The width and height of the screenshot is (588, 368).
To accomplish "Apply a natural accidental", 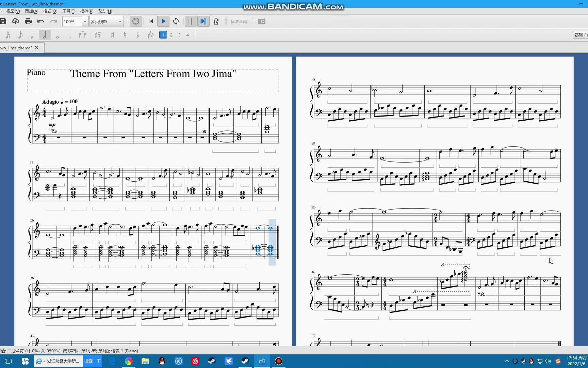I will (125, 35).
